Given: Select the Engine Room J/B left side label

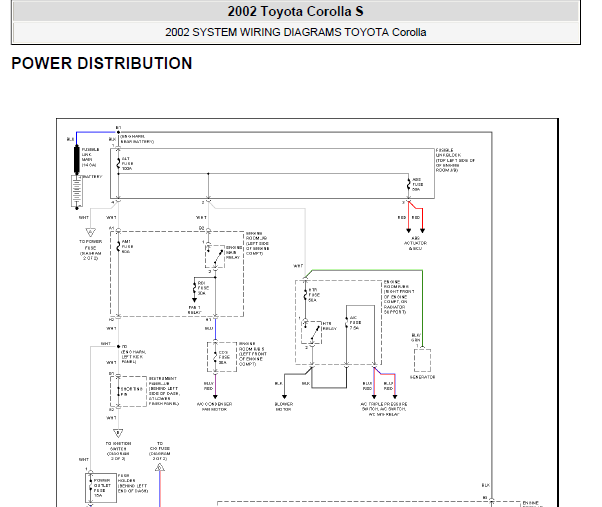Looking at the screenshot, I should point(257,243).
